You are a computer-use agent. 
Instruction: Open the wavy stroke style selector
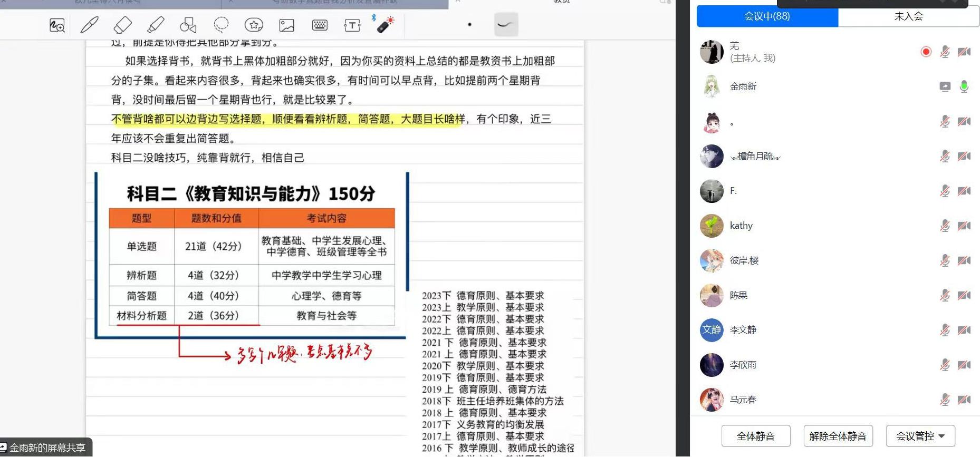pyautogui.click(x=506, y=24)
